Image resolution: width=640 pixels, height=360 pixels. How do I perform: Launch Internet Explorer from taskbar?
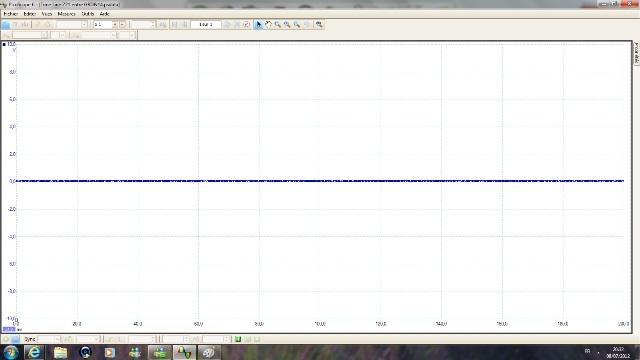[x=35, y=352]
